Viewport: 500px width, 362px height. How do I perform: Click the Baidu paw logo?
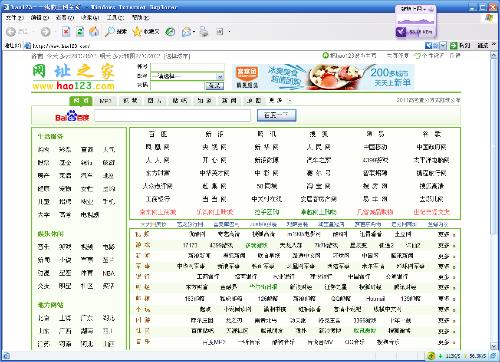pos(72,116)
